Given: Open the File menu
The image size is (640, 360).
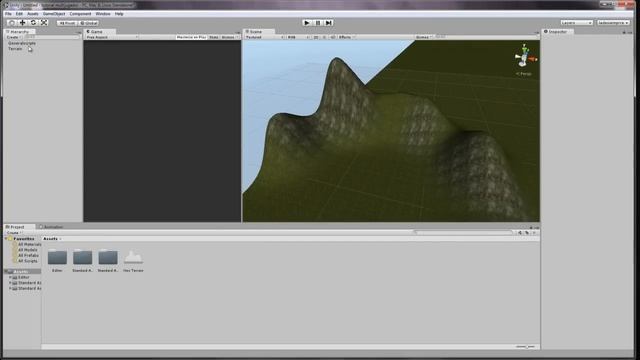Looking at the screenshot, I should pos(8,14).
